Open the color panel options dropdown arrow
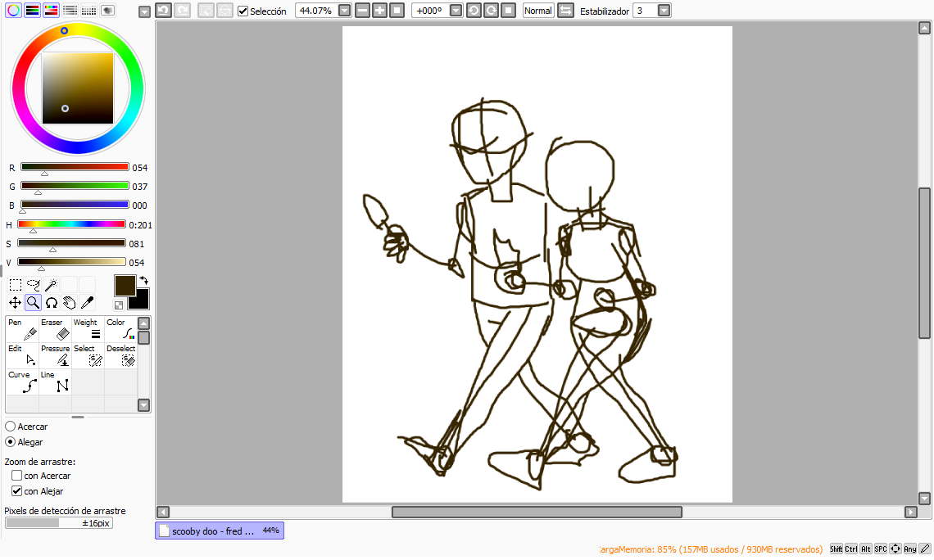The width and height of the screenshot is (934, 560). [x=144, y=12]
